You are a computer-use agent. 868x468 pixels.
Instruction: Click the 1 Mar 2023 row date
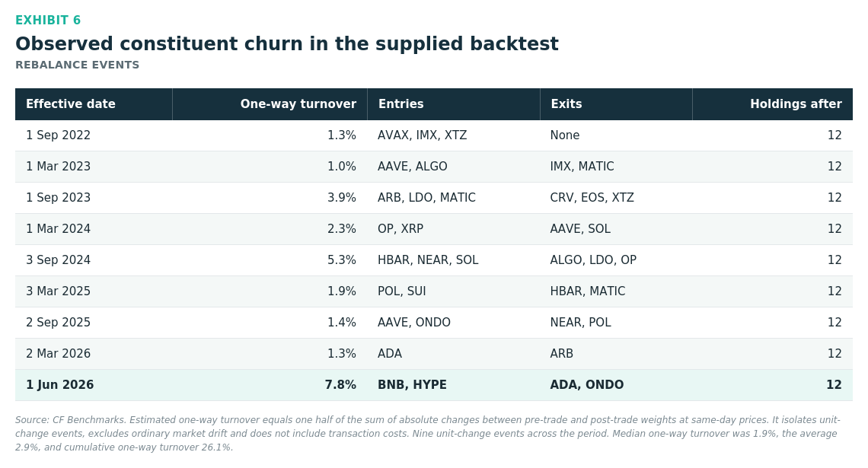coord(58,167)
